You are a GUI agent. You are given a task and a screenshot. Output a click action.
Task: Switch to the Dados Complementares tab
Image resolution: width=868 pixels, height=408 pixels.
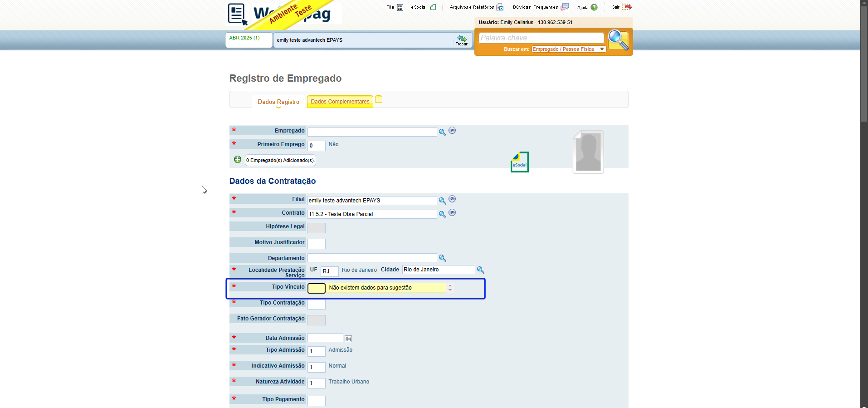[340, 102]
